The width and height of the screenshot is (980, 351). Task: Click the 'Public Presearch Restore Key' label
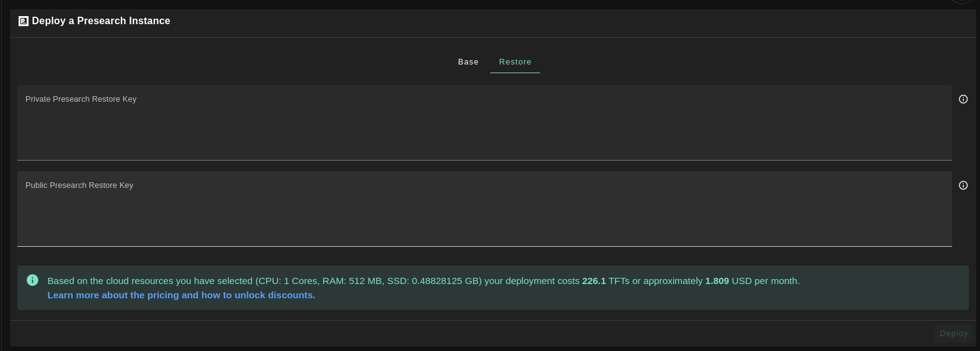tap(79, 185)
